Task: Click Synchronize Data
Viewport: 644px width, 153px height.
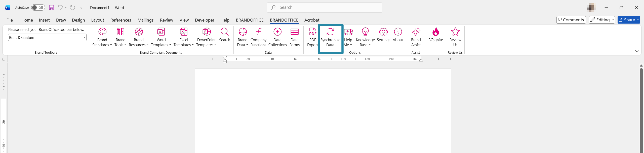Action: [330, 37]
